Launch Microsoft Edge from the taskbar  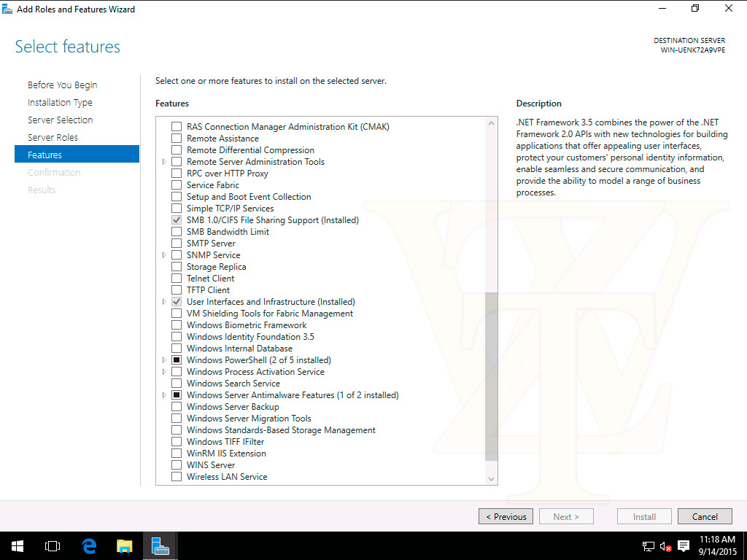[x=89, y=545]
